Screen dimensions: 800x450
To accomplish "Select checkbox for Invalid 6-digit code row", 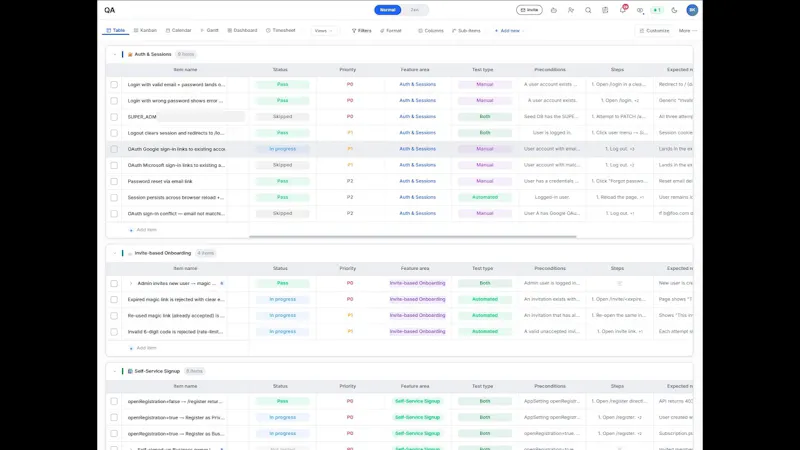I will point(114,332).
